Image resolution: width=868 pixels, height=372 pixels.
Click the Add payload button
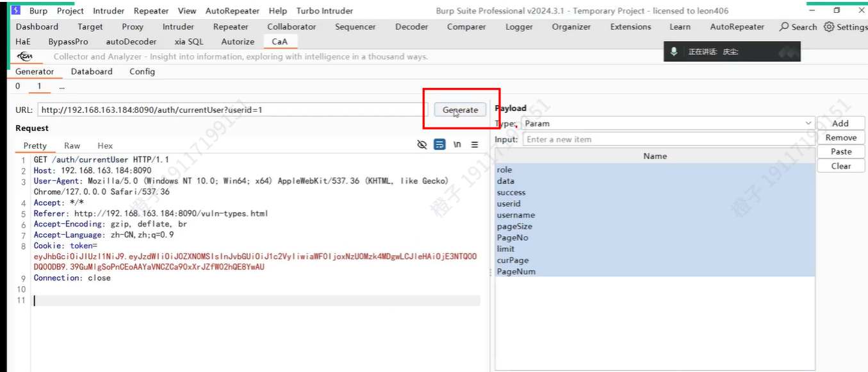[x=840, y=123]
